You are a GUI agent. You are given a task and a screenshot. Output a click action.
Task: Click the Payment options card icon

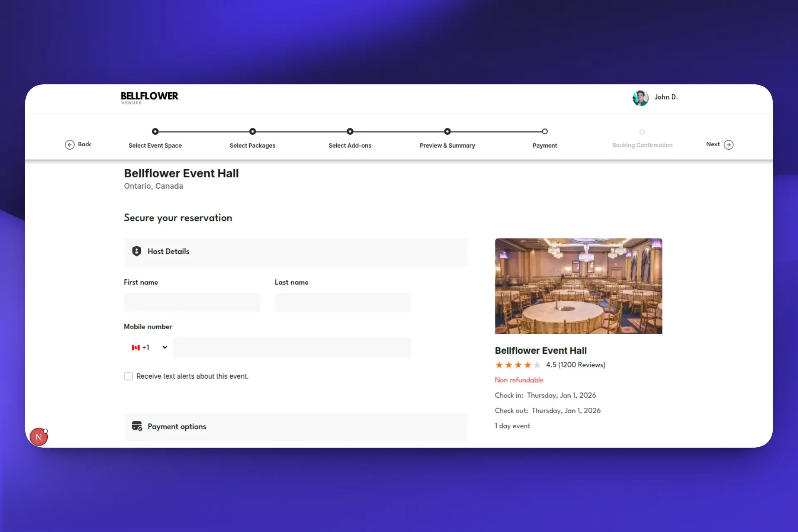[137, 426]
